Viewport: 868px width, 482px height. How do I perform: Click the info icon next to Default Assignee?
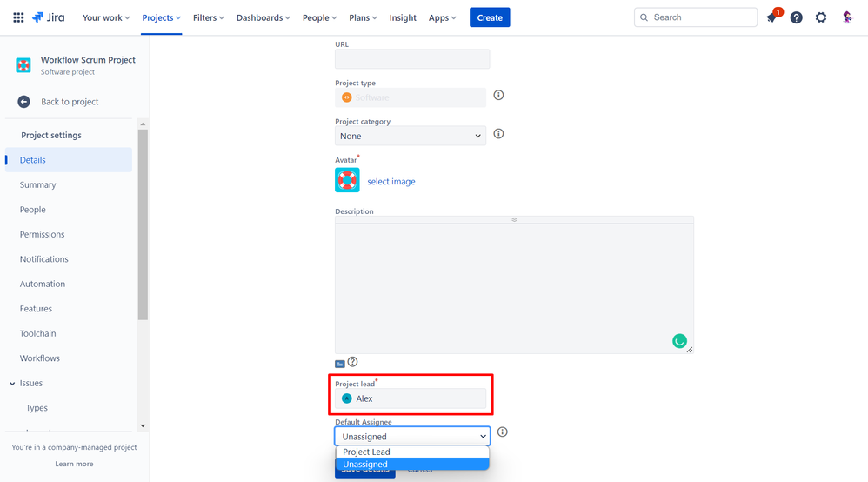pos(502,432)
